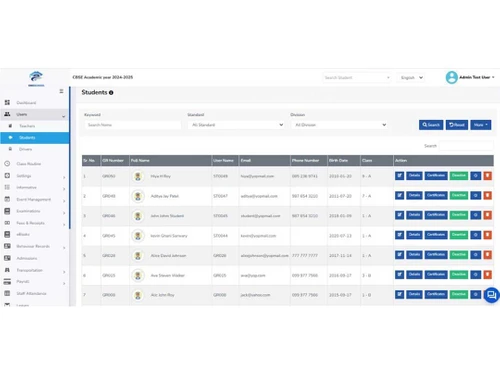Toggle green Deactive button for Kevin Ghani row
Viewport: 500px width, 375px height.
click(459, 235)
